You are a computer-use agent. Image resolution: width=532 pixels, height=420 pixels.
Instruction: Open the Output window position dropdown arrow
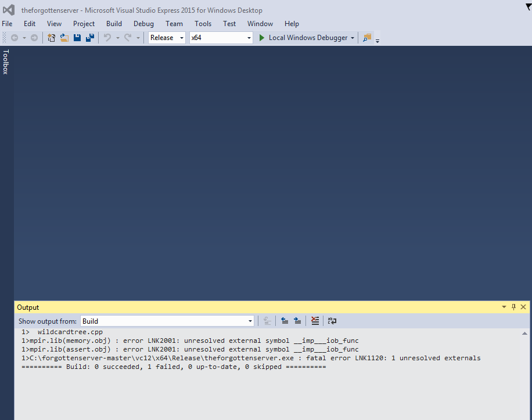(504, 307)
